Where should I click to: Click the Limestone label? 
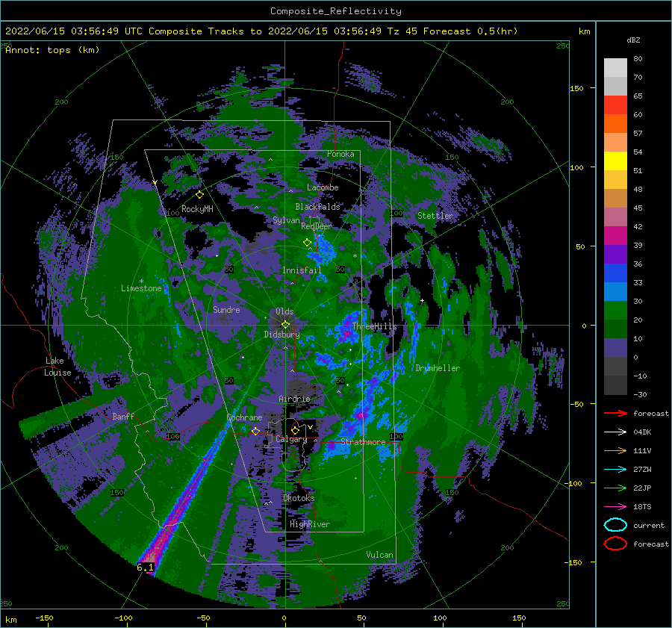point(141,288)
